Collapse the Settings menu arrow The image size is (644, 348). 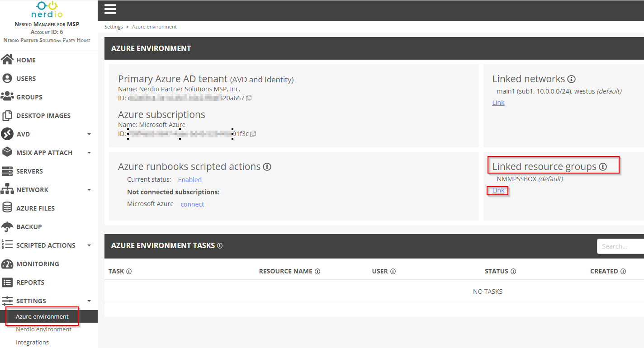click(x=89, y=301)
